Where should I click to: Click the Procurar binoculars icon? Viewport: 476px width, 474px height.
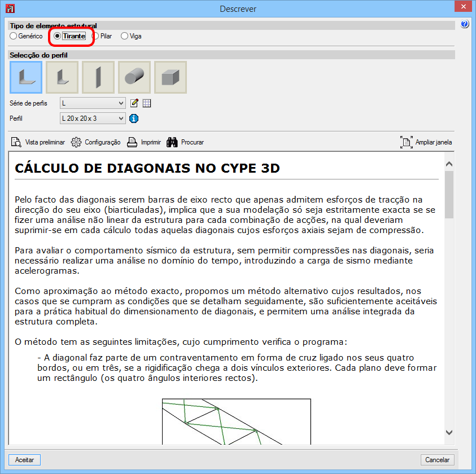click(172, 142)
